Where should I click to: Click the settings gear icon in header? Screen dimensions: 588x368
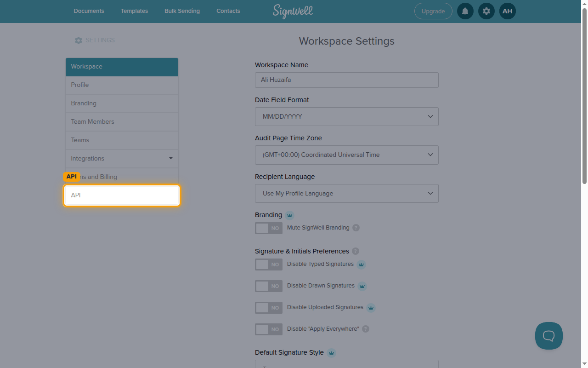pos(486,11)
